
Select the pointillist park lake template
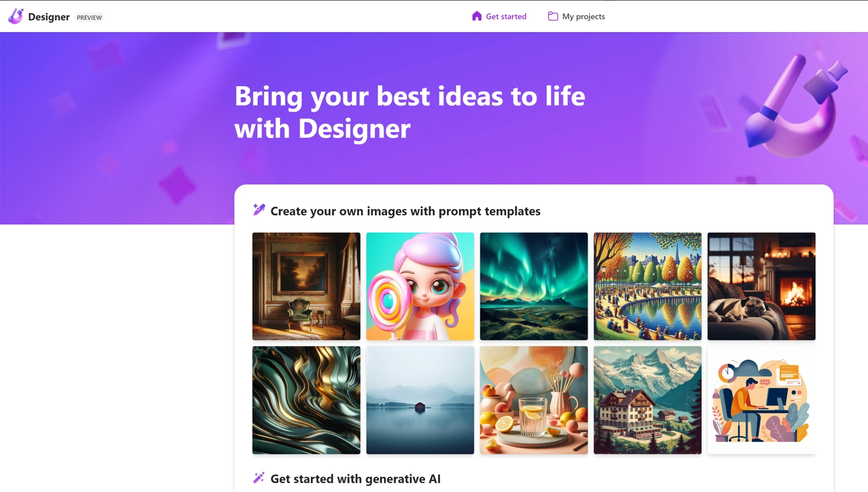click(647, 286)
